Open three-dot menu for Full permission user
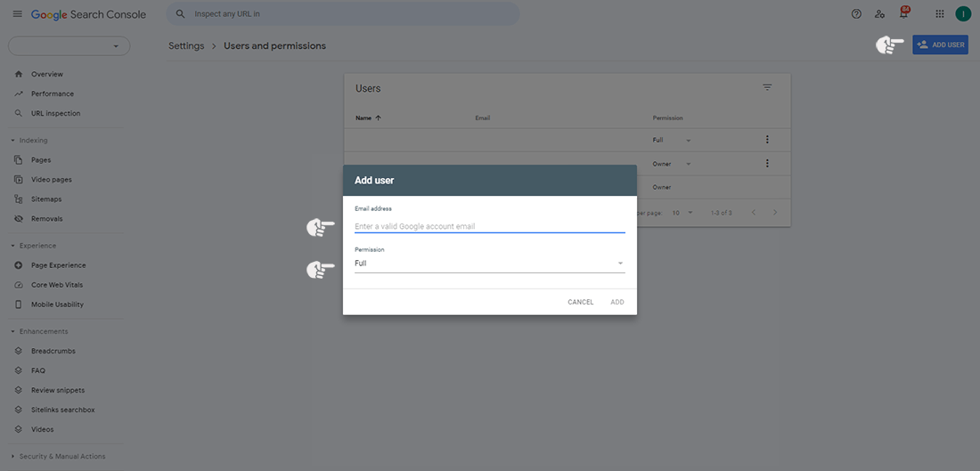The width and height of the screenshot is (980, 471). pos(767,140)
